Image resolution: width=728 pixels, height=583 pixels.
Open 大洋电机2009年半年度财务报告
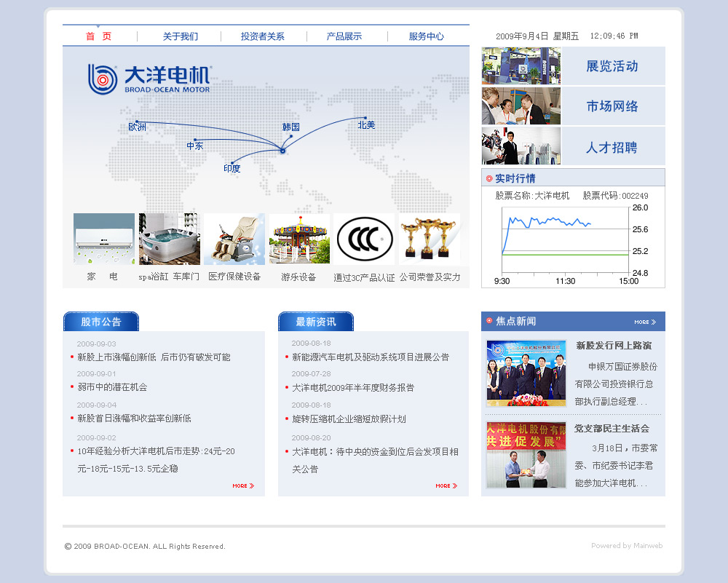point(353,388)
